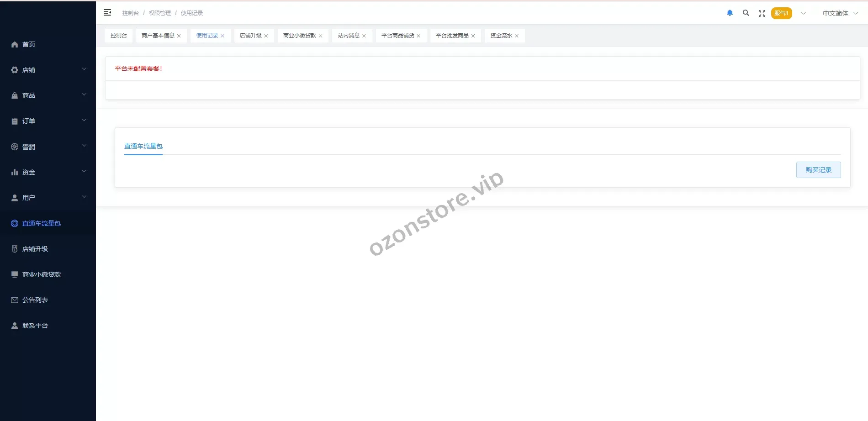Image resolution: width=868 pixels, height=421 pixels.
Task: Open the user account dropdown arrow
Action: pyautogui.click(x=803, y=13)
